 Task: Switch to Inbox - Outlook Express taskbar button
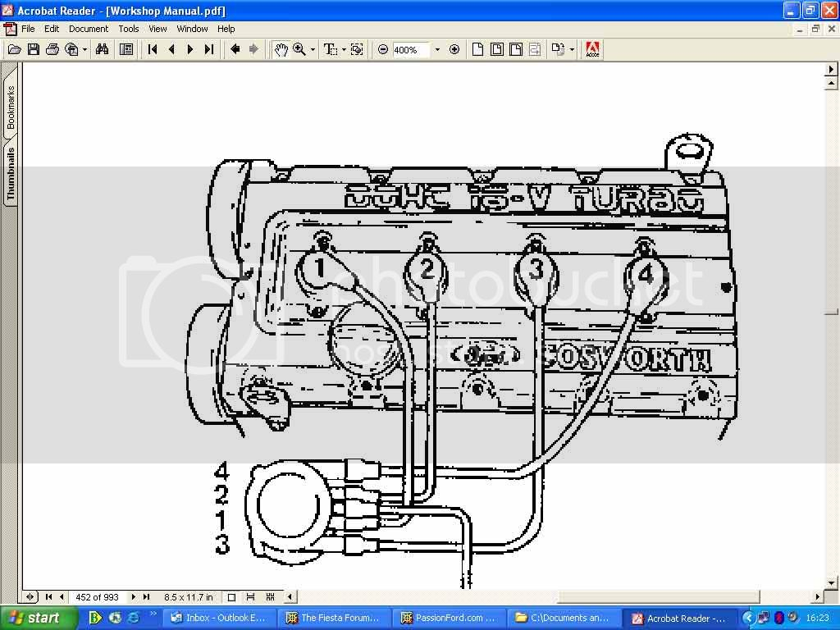click(219, 618)
